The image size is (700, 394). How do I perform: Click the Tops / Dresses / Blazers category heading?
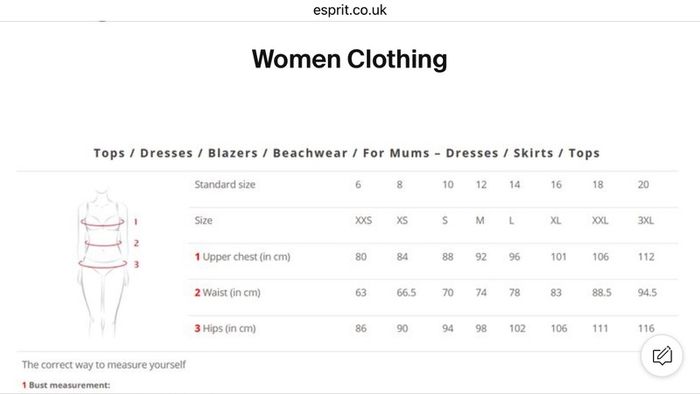point(346,153)
